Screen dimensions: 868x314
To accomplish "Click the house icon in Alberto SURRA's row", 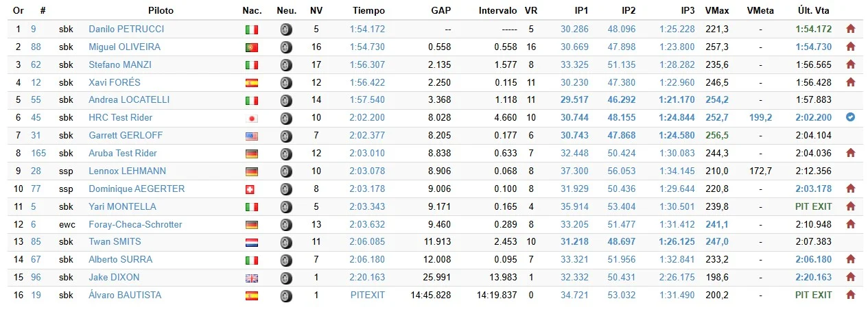I will 851,260.
